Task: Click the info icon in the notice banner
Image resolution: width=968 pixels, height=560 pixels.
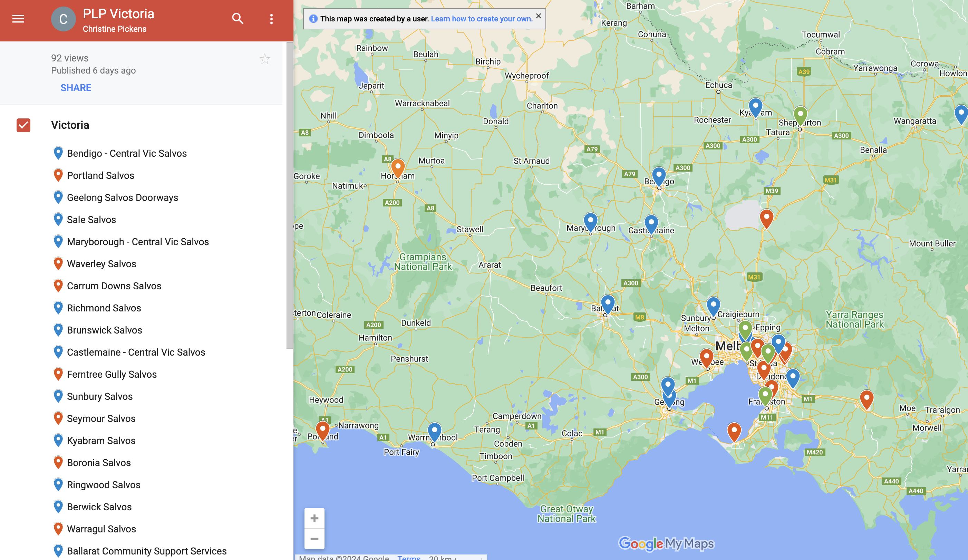Action: [x=313, y=19]
